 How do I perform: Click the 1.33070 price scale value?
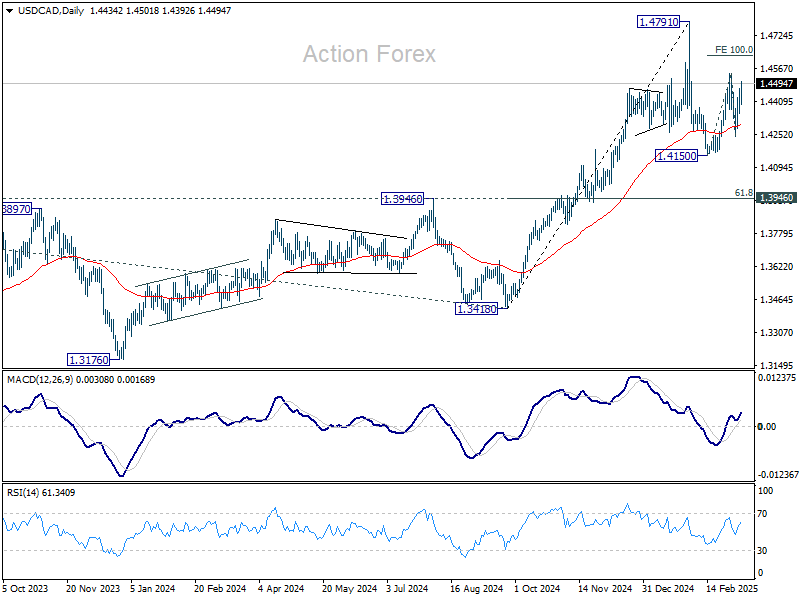click(777, 333)
